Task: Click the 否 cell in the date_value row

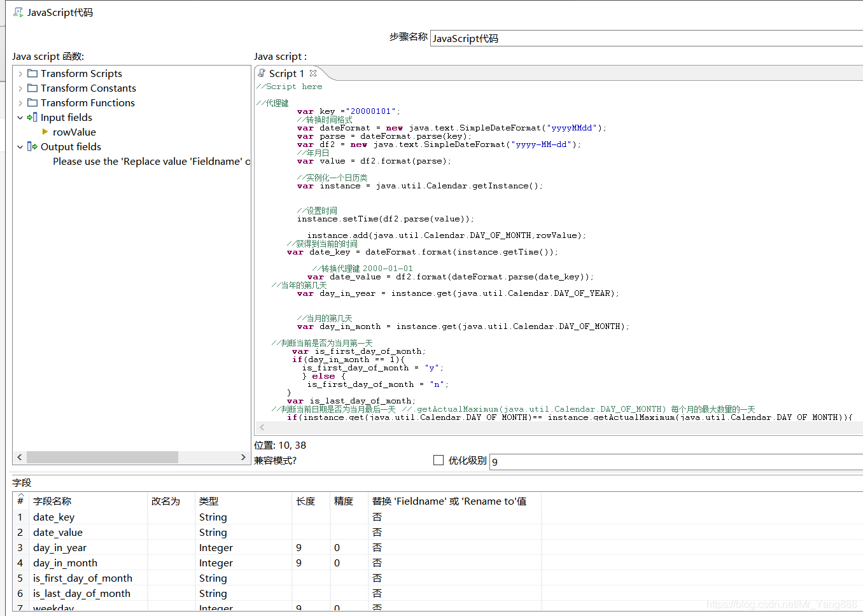Action: pos(455,533)
